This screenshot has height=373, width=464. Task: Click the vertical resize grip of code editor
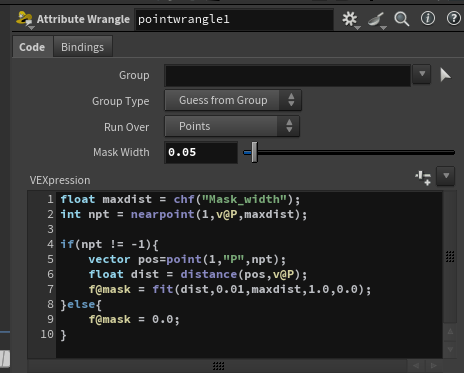[450, 256]
